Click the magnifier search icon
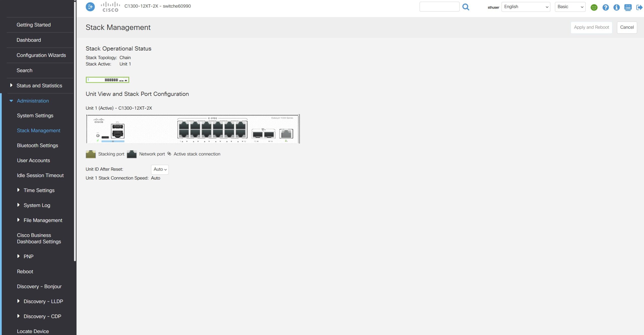Screen dimensions: 644x335 pyautogui.click(x=466, y=7)
